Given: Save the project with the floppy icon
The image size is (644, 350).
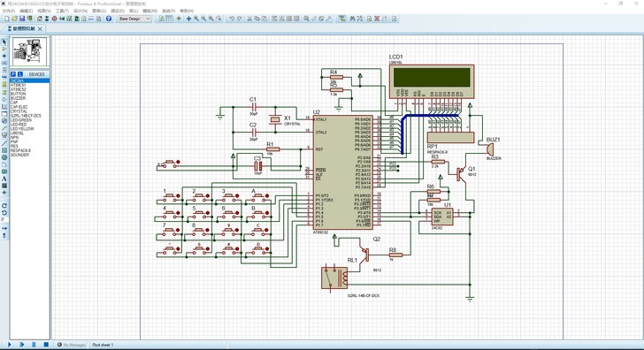Looking at the screenshot, I should (22, 19).
